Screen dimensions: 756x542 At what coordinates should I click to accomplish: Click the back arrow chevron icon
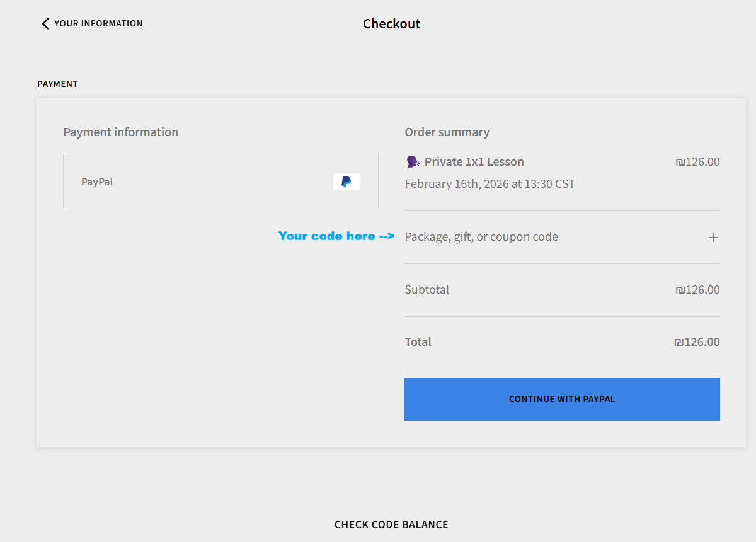point(45,23)
